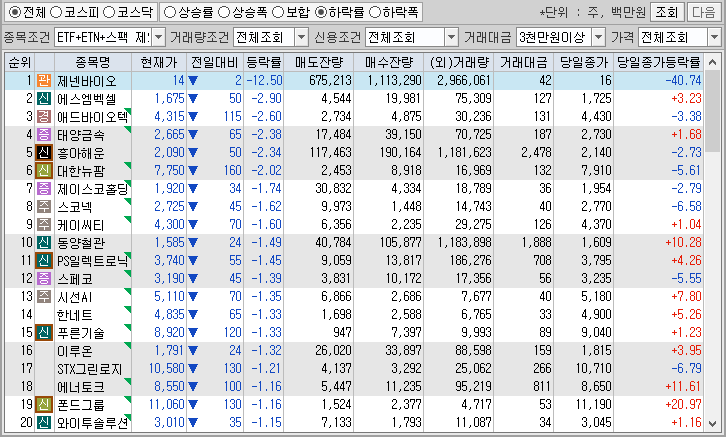726x437 pixels.
Task: Select the 하락률 radio button
Action: pos(320,12)
